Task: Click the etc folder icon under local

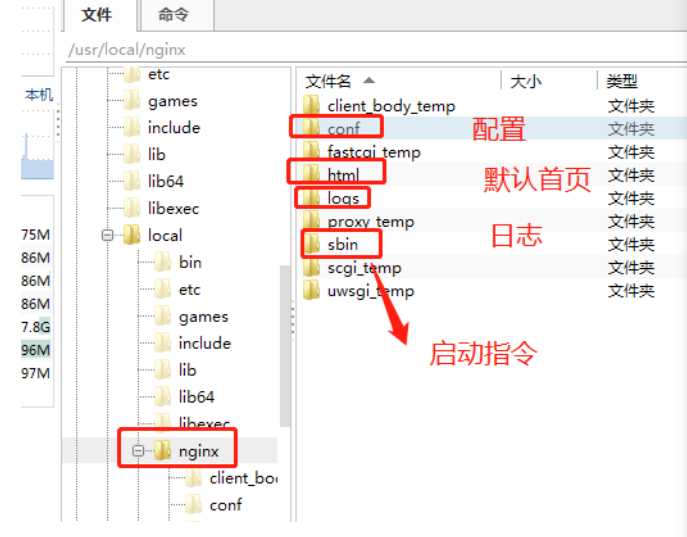Action: point(163,289)
